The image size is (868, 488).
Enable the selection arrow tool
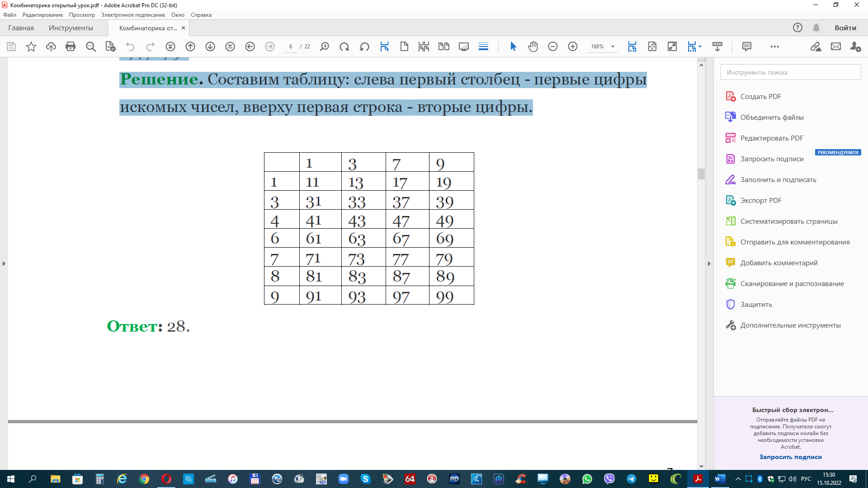pyautogui.click(x=513, y=47)
